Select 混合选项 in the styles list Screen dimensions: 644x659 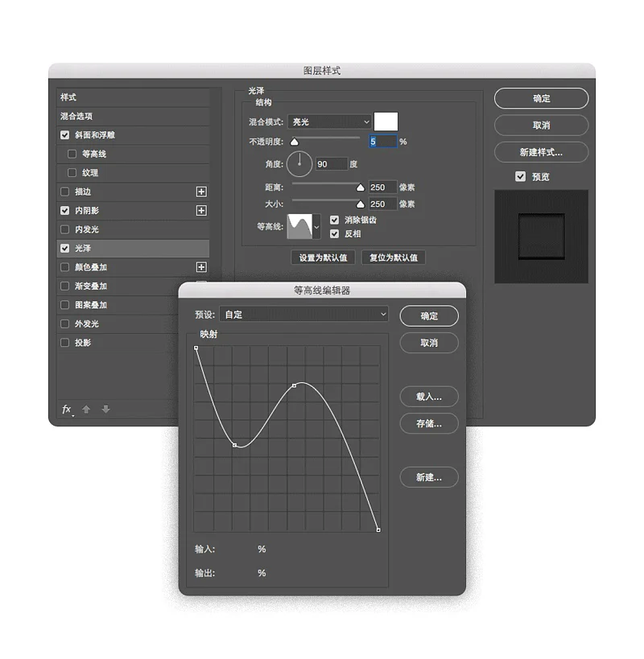[x=76, y=117]
